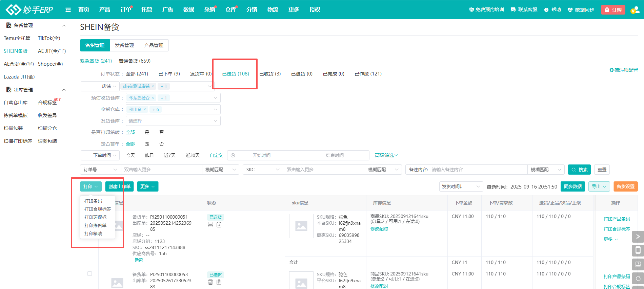This screenshot has height=289, width=644.
Task: Open 紧急备货 (241) link
Action: point(96,61)
